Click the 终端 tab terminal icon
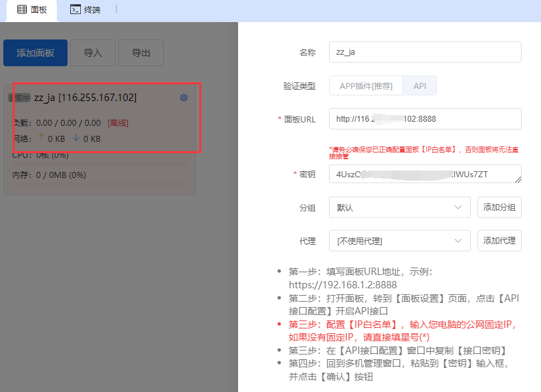Viewport: 541px width, 392px height. click(76, 9)
